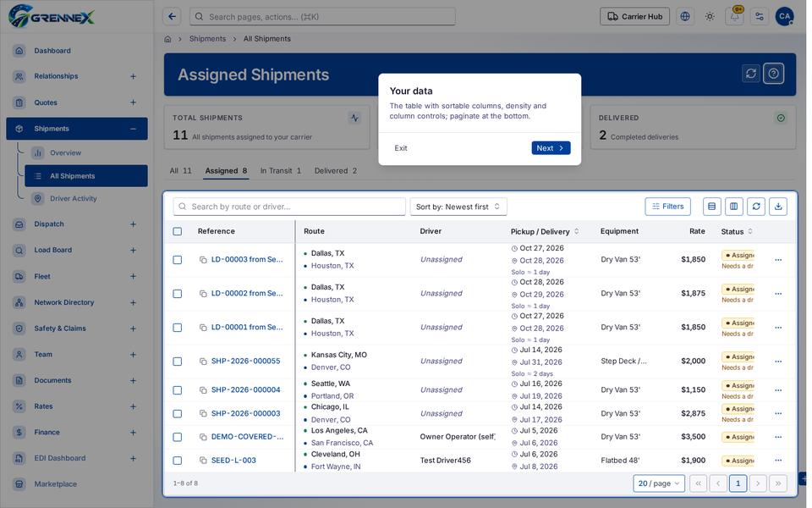Open the CA user avatar menu
This screenshot has width=812, height=508.
[x=785, y=17]
